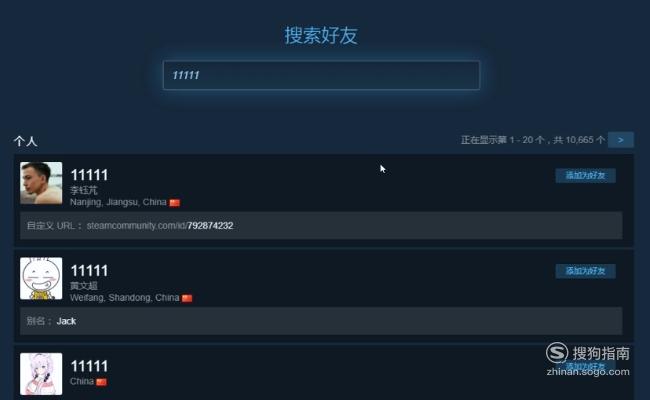Click the friend search input field
Screen dimensions: 650x400
coord(321,75)
